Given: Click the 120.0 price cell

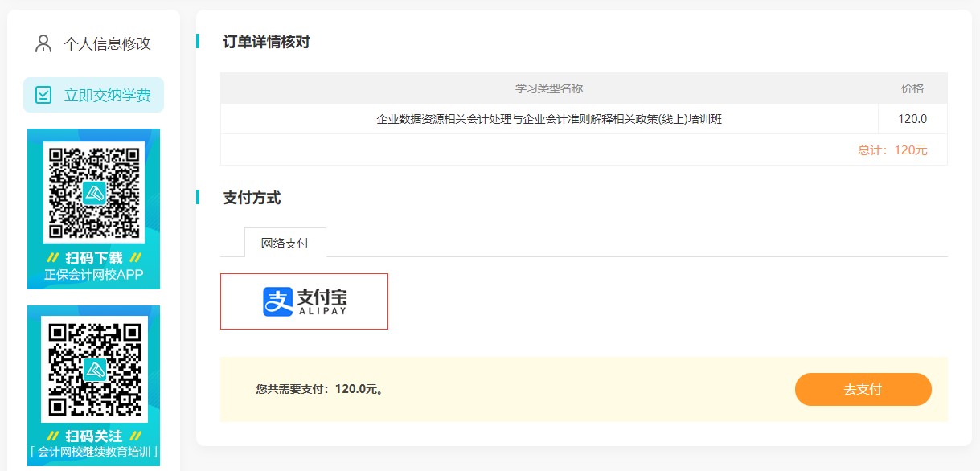Looking at the screenshot, I should pos(912,119).
